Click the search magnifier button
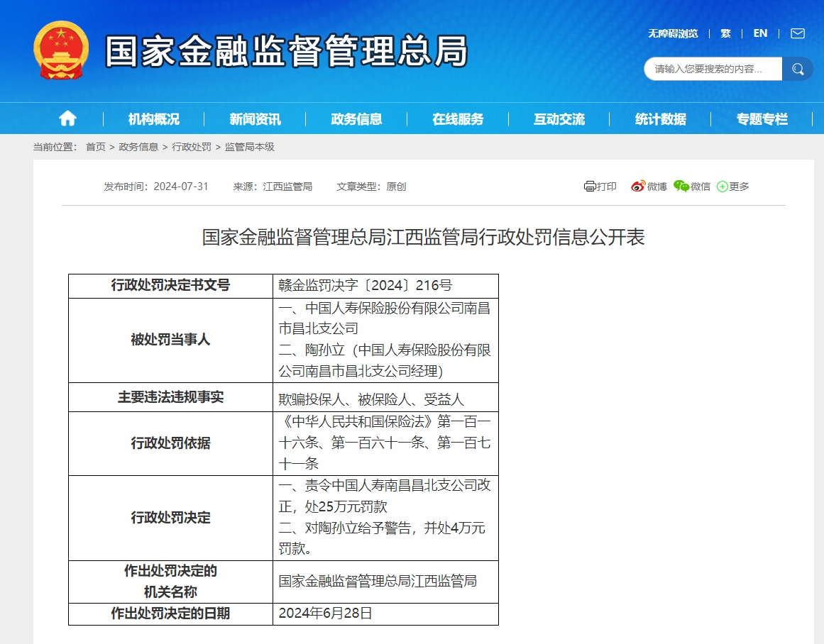824x644 pixels. [x=797, y=69]
